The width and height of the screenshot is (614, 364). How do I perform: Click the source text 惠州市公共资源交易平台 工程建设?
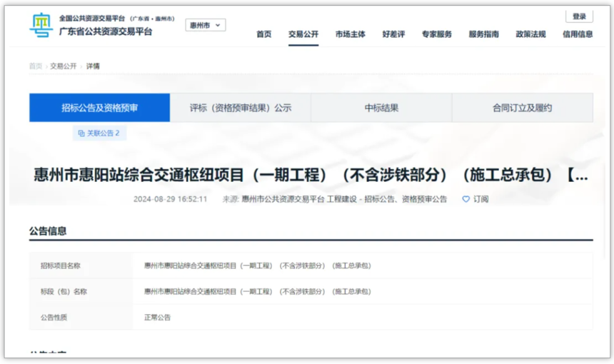[x=299, y=199]
